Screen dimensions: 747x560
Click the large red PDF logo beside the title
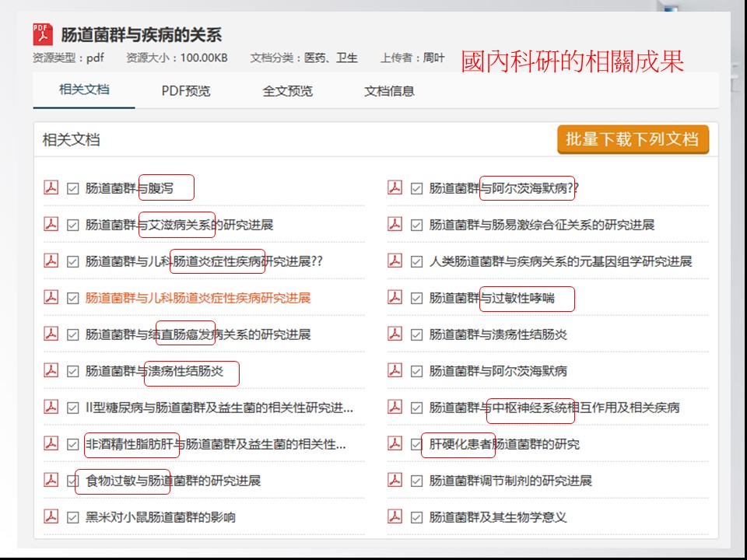click(43, 34)
